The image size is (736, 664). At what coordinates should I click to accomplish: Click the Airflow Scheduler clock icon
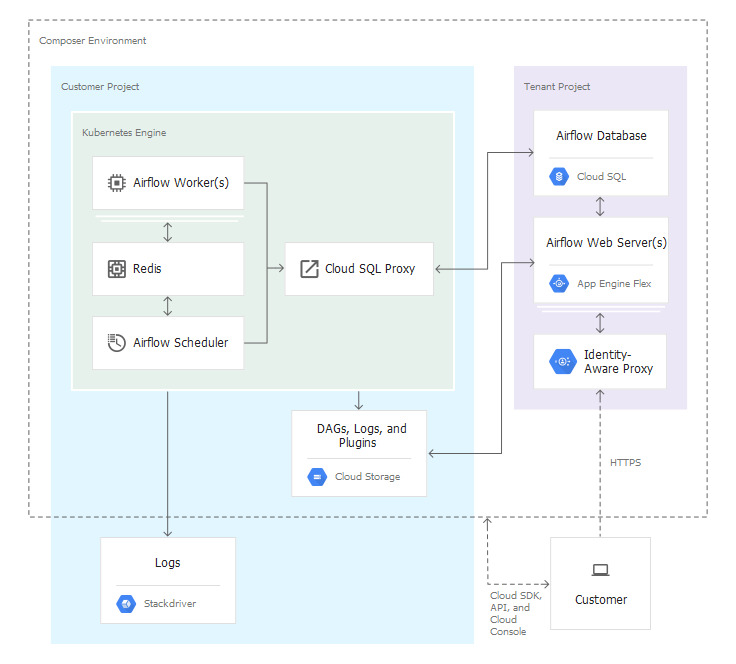click(116, 343)
